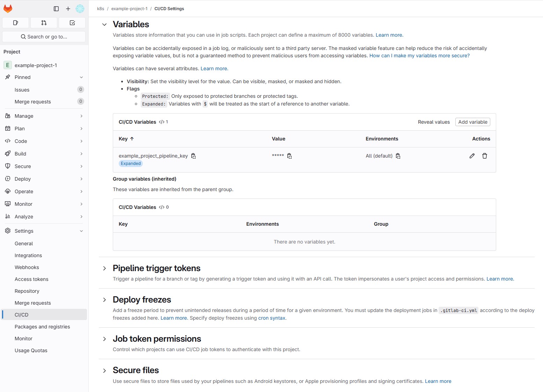Copy the example_project_pipeline_key key name
The image size is (543, 392).
coord(193,156)
